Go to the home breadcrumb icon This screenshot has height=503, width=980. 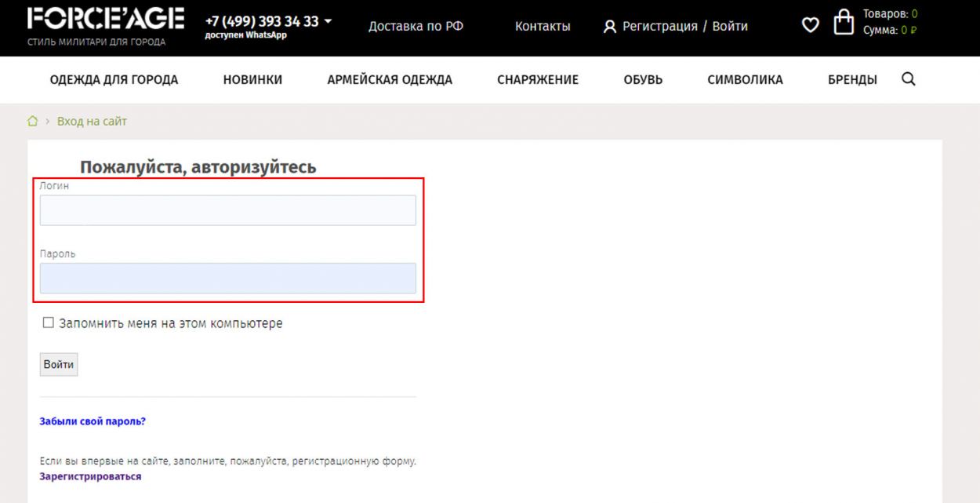coord(32,122)
